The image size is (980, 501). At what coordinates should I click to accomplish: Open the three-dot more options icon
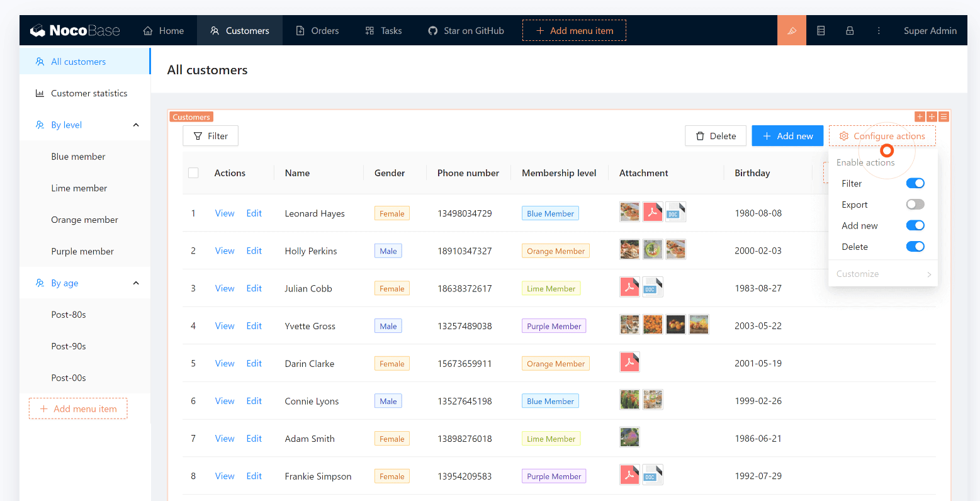(x=879, y=30)
